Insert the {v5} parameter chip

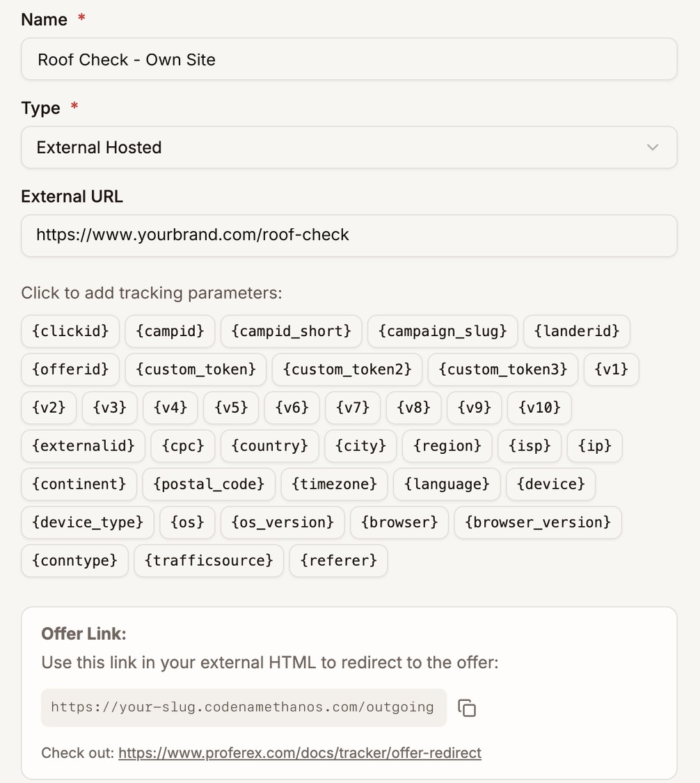pos(231,407)
